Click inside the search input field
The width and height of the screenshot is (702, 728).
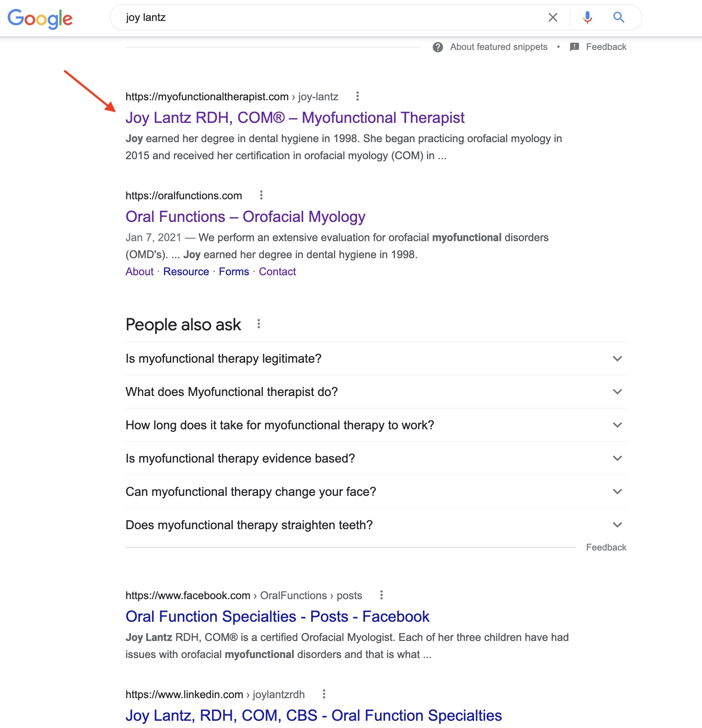pyautogui.click(x=299, y=17)
